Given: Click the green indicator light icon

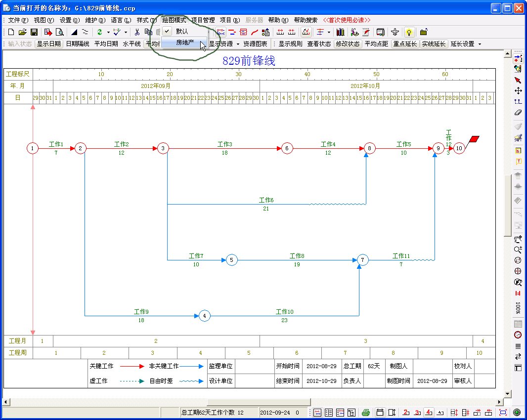Looking at the screenshot, I should point(517,412).
